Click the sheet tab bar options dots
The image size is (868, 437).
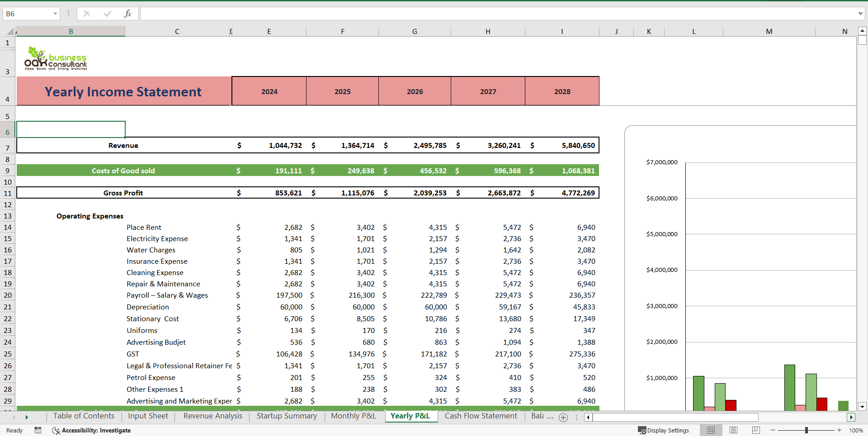[x=576, y=417]
